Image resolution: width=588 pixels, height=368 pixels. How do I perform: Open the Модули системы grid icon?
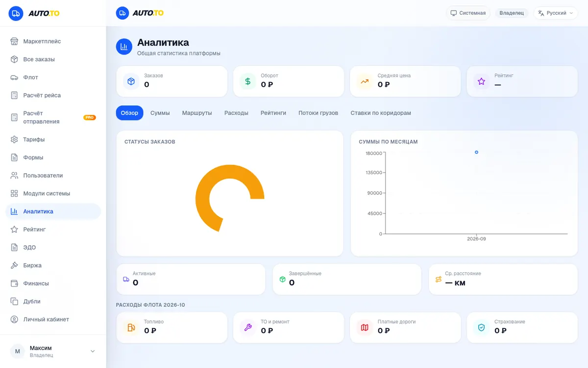(x=14, y=193)
